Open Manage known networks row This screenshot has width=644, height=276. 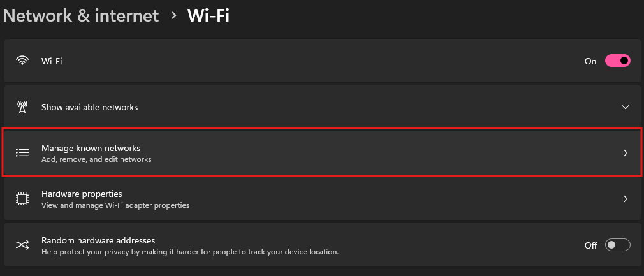coord(322,153)
